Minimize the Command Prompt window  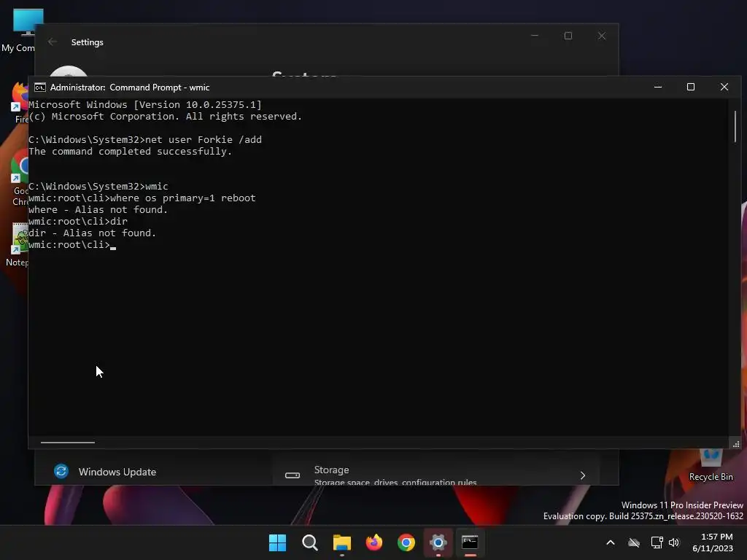point(658,87)
